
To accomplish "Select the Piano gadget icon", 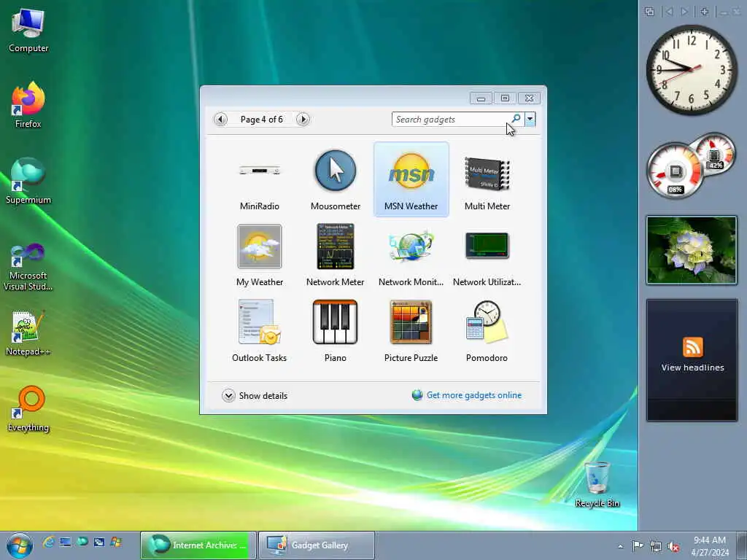I will (x=336, y=322).
